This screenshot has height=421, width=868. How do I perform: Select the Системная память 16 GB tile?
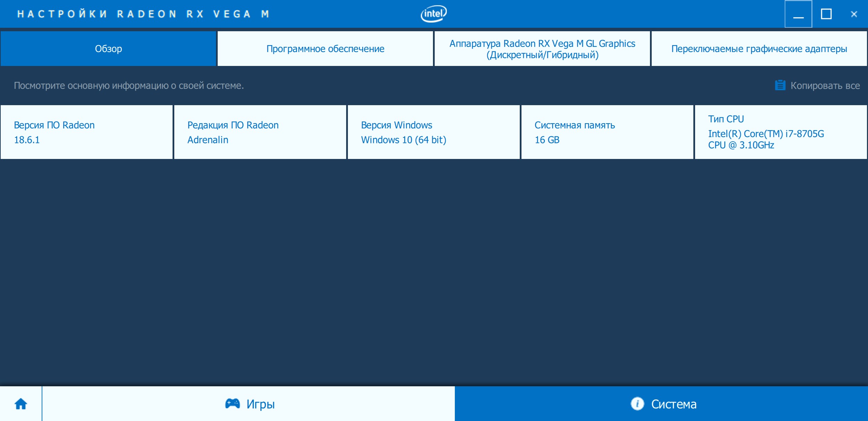click(x=607, y=132)
